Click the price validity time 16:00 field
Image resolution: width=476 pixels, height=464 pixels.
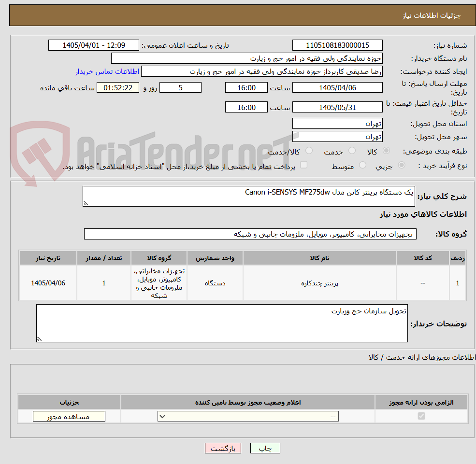pos(246,107)
